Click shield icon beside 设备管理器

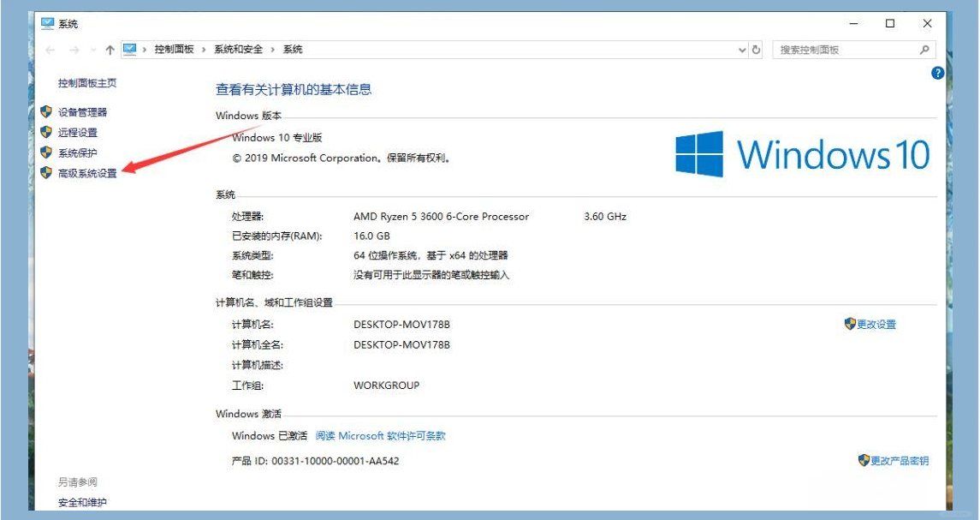tap(45, 112)
